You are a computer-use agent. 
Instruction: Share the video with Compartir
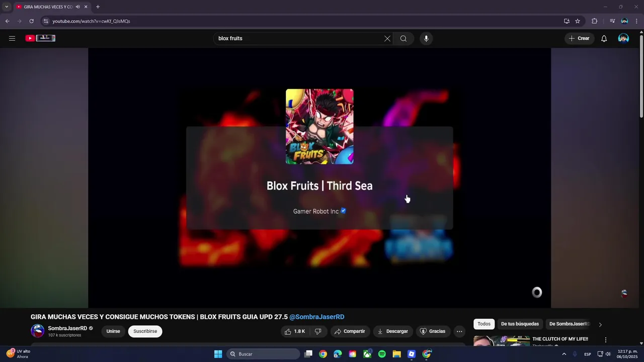click(x=350, y=331)
